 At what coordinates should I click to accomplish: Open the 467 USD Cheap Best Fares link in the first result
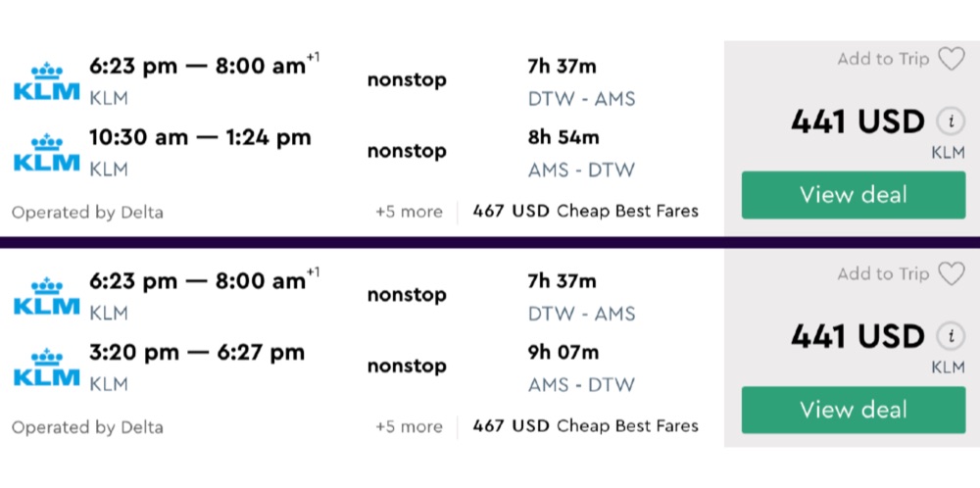coord(585,211)
